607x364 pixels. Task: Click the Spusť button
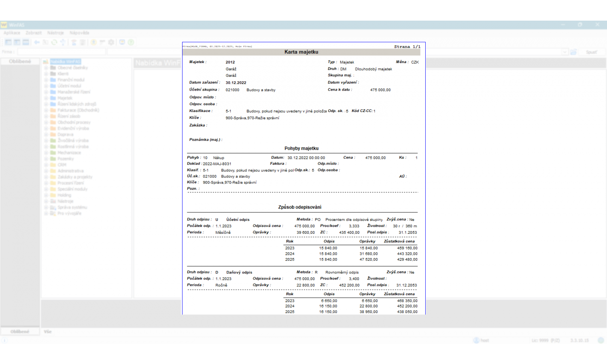(592, 52)
